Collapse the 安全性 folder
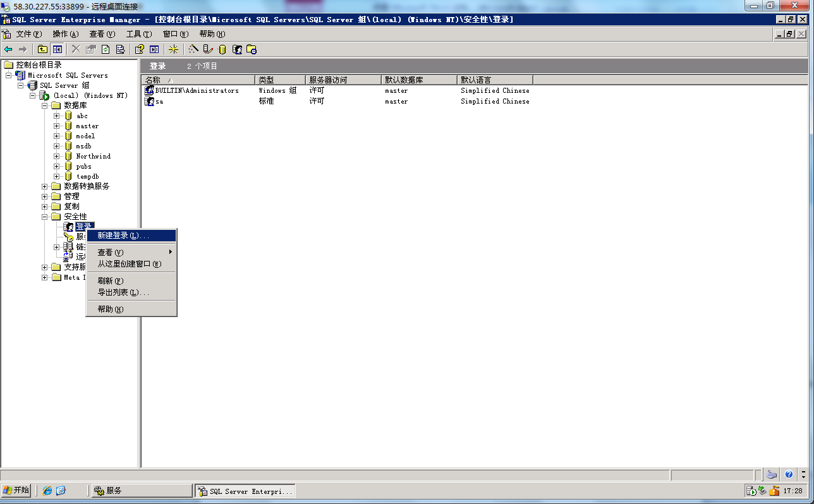Image resolution: width=814 pixels, height=504 pixels. click(45, 217)
